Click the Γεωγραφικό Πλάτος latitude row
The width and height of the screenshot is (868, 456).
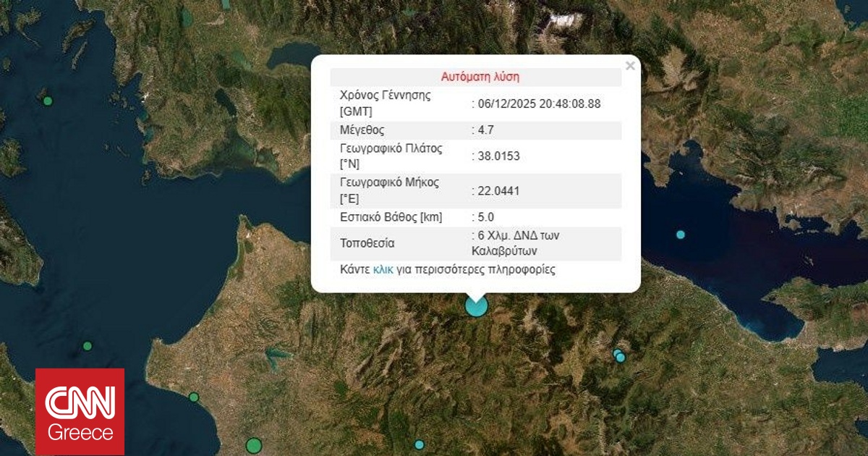(x=477, y=156)
